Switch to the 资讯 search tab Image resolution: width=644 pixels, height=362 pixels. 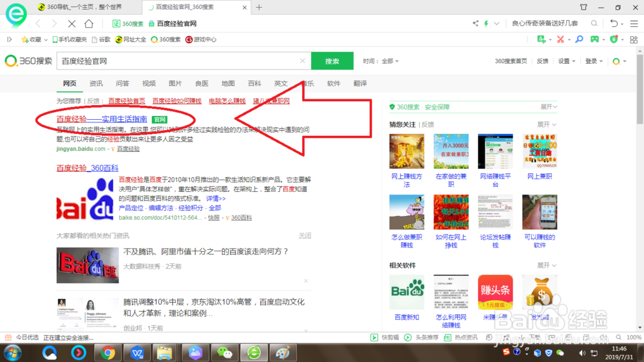click(x=96, y=83)
